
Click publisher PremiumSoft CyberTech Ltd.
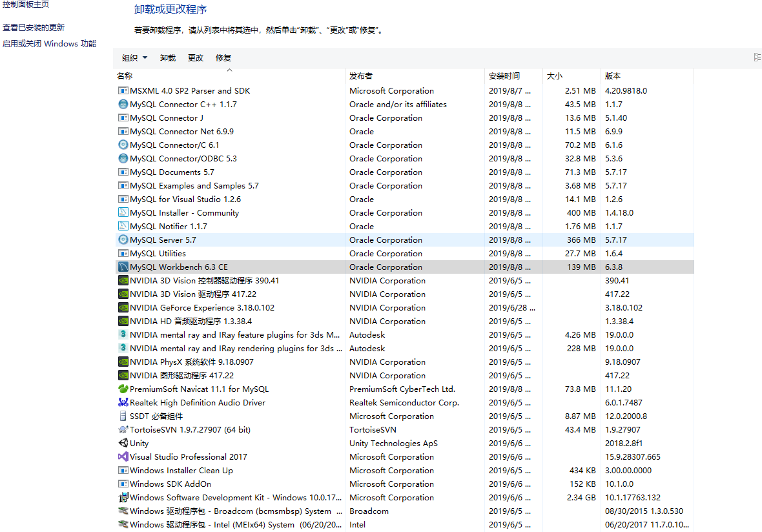[x=402, y=389]
